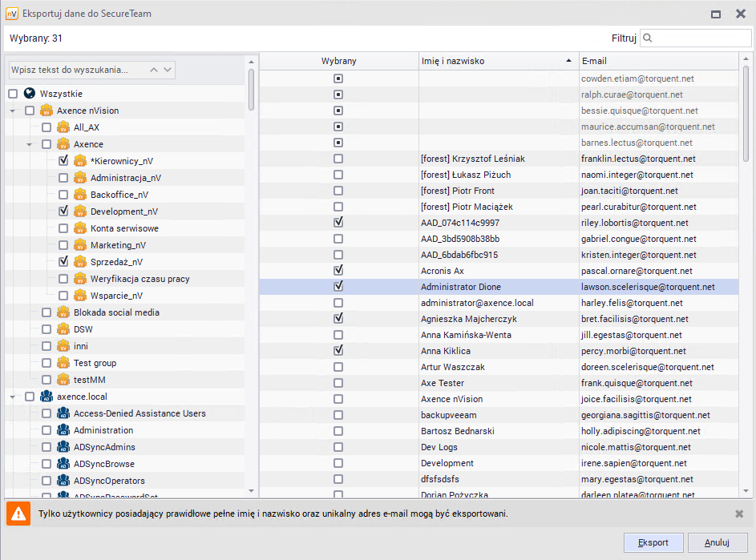The image size is (756, 560).
Task: Sort by the Imię i nazwisko column header
Action: 497,61
